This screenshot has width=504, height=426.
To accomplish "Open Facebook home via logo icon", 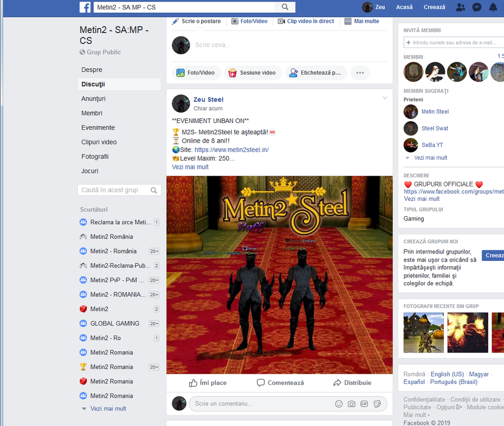I will click(x=85, y=7).
